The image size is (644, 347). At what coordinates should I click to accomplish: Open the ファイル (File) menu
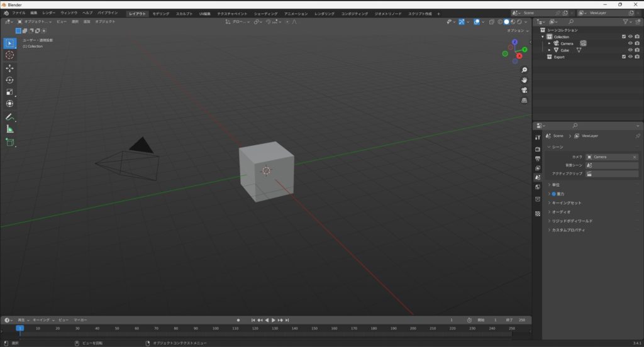point(19,13)
